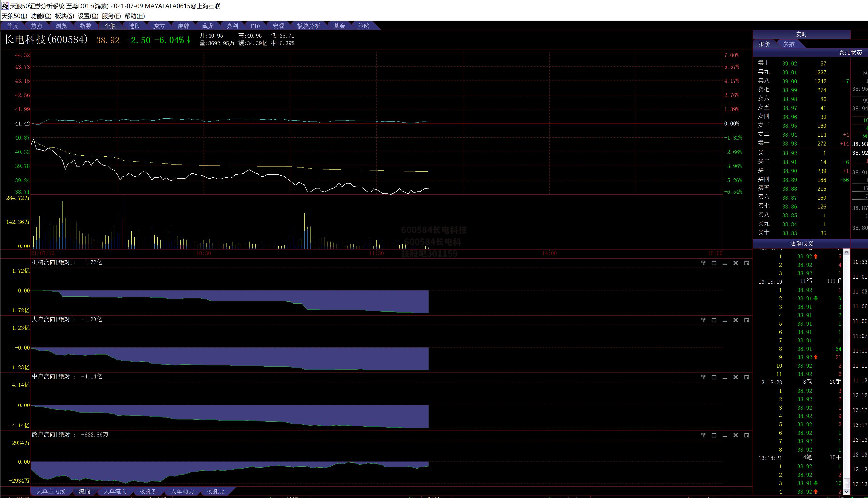Close the 散户流向 indicator panel
The image size is (868, 498).
pos(736,435)
